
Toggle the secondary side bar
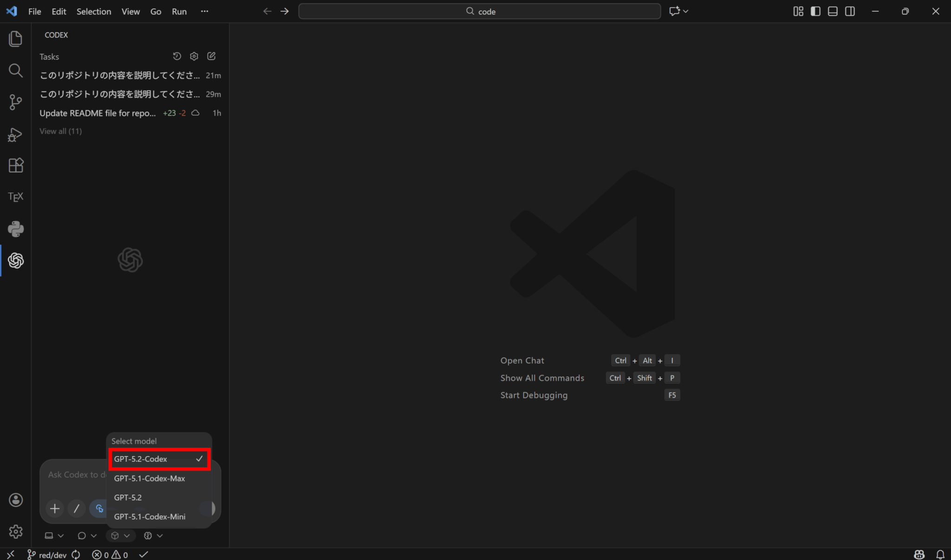(850, 11)
